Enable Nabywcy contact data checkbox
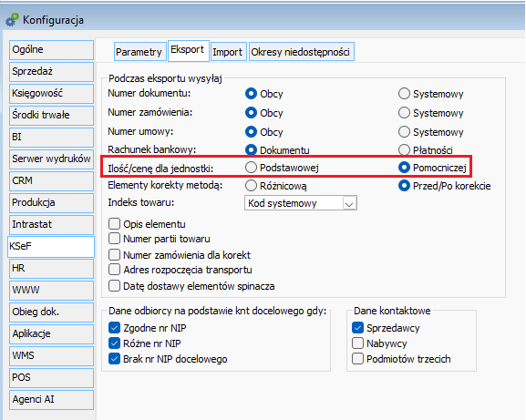Image resolution: width=526 pixels, height=420 pixels. point(358,343)
